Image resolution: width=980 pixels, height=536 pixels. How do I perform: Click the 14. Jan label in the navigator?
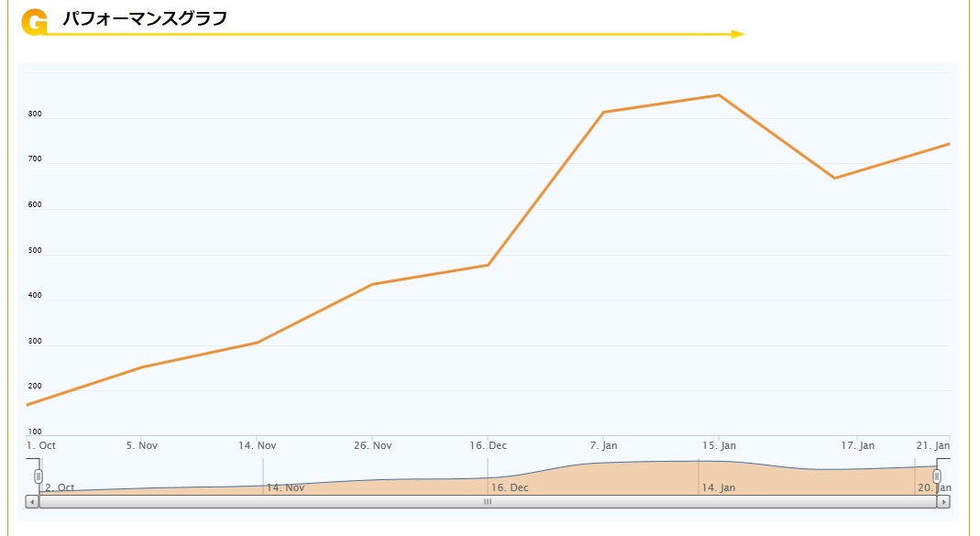click(x=718, y=487)
